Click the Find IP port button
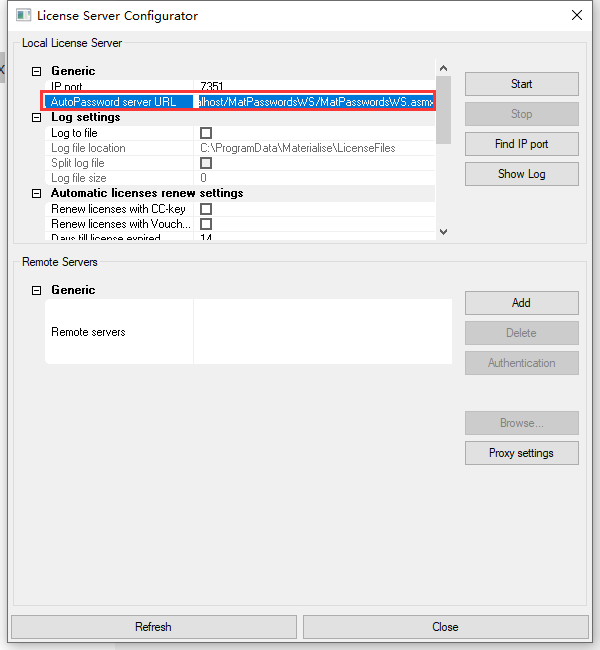Viewport: 600px width, 650px height. 522,144
